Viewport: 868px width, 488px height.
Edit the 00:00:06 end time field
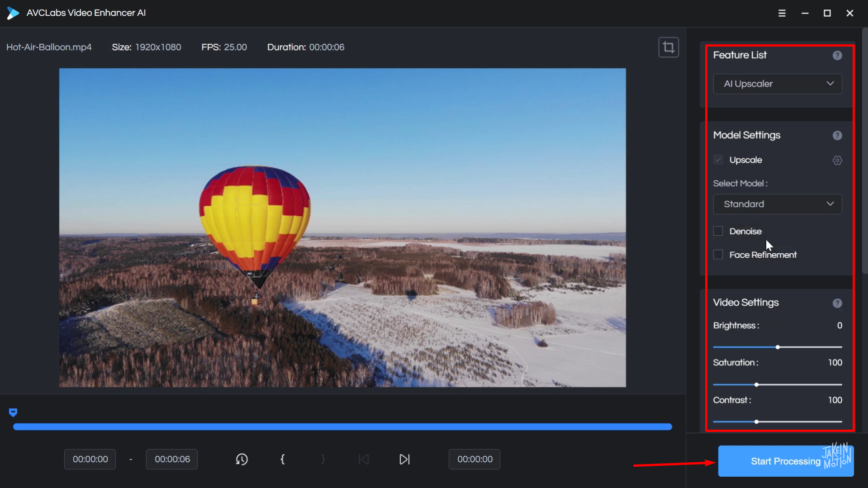click(171, 459)
